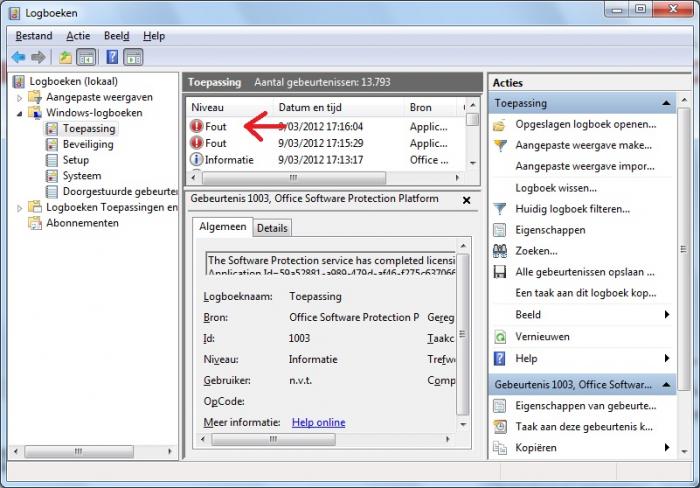Click Aangepaste weergave importeren action
This screenshot has height=488, width=700.
(585, 166)
